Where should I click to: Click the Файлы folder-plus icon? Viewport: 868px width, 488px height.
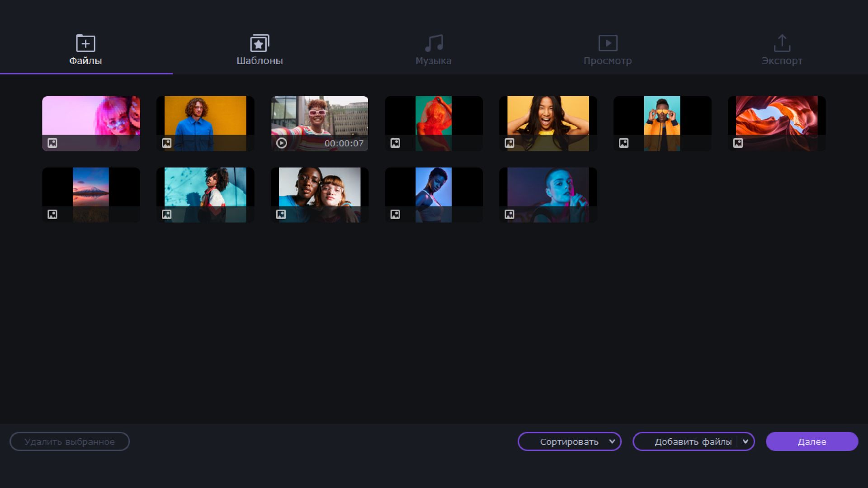click(x=85, y=43)
